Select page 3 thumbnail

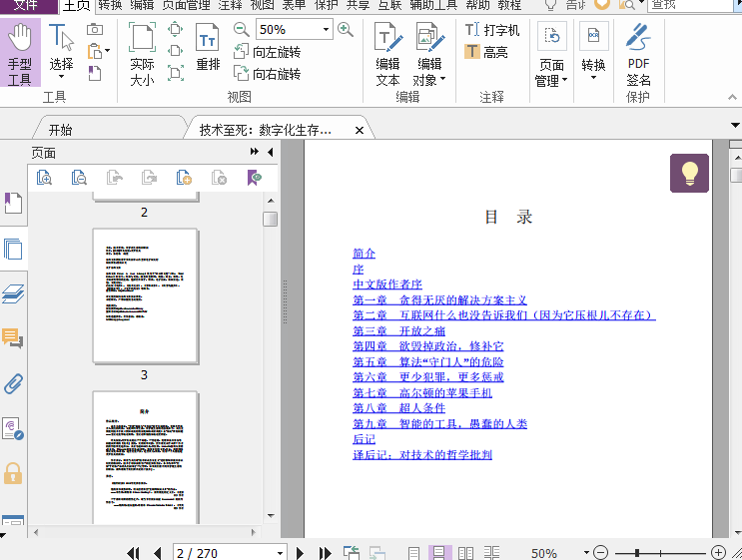point(145,296)
